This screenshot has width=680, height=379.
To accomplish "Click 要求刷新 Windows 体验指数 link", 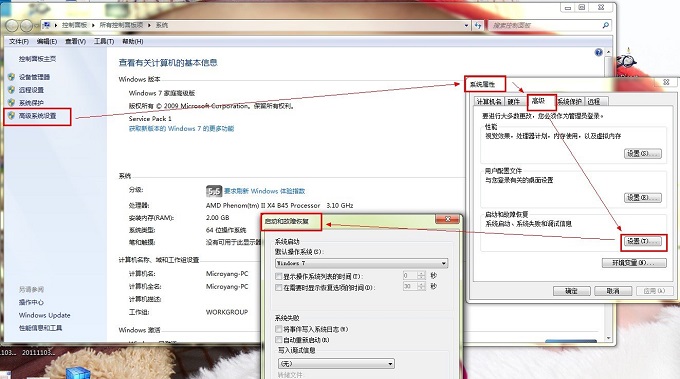I will [265, 191].
